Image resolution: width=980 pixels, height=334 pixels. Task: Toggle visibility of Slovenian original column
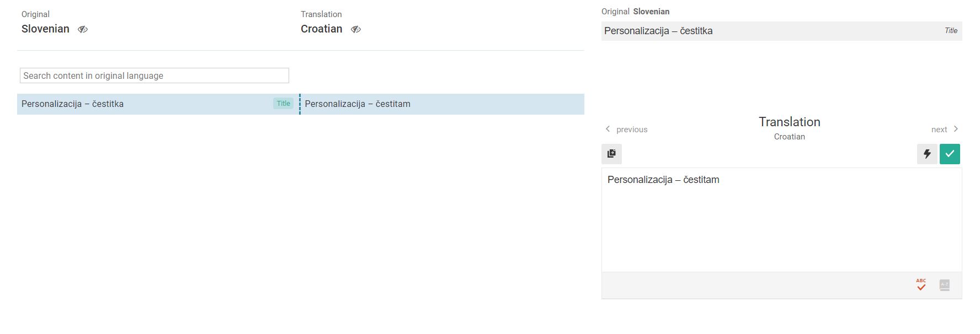point(83,29)
